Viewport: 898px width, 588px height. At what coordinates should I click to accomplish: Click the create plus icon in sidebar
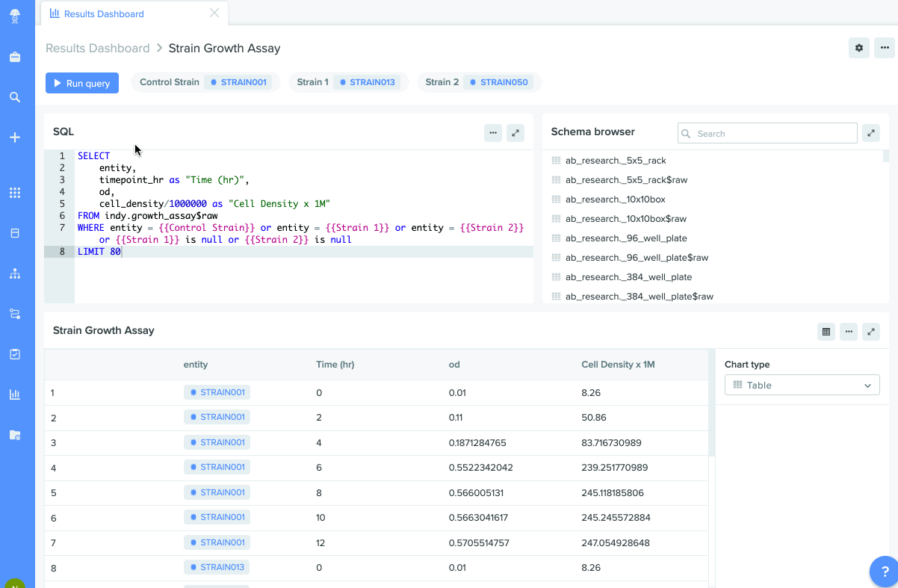coord(15,137)
